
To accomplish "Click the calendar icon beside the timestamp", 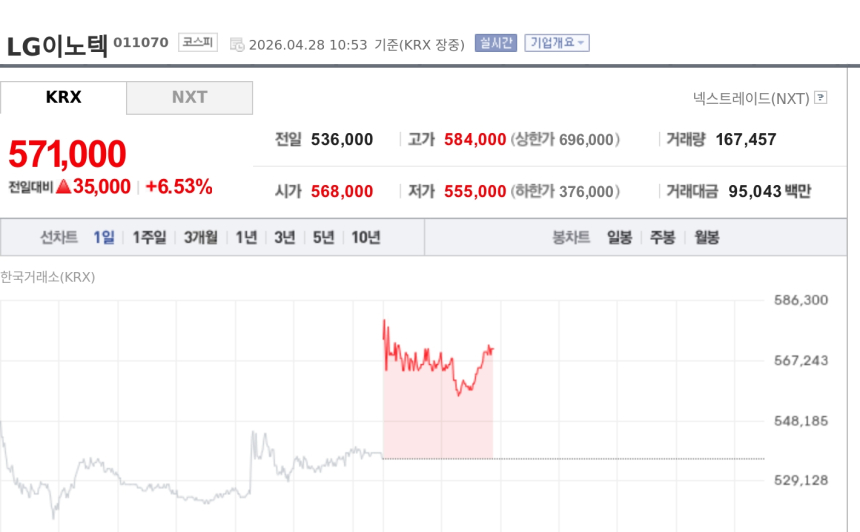I will 237,44.
